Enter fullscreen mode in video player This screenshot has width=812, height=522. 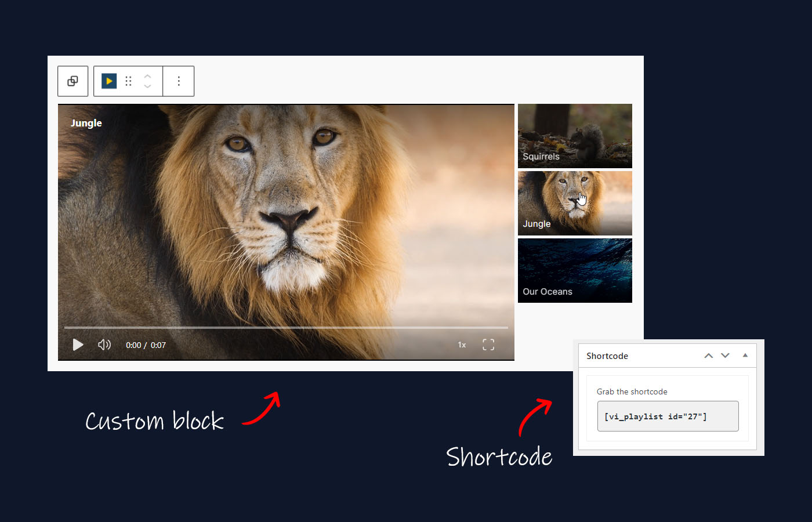click(x=488, y=345)
